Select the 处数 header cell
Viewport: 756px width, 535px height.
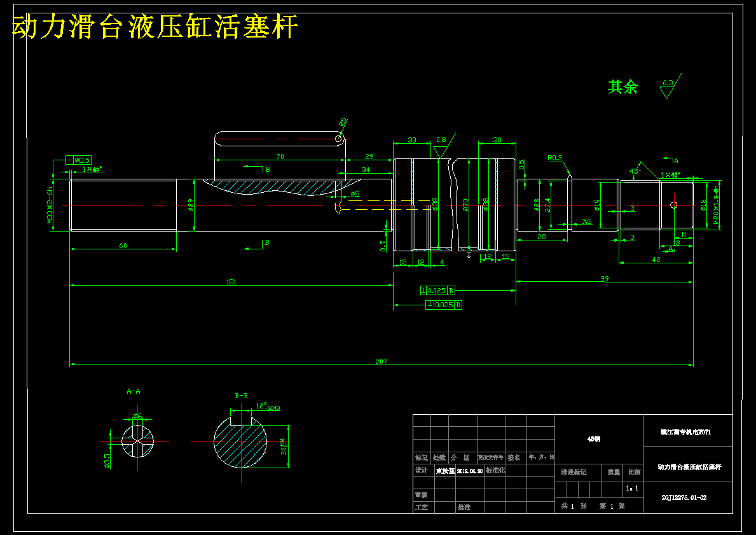pos(439,457)
